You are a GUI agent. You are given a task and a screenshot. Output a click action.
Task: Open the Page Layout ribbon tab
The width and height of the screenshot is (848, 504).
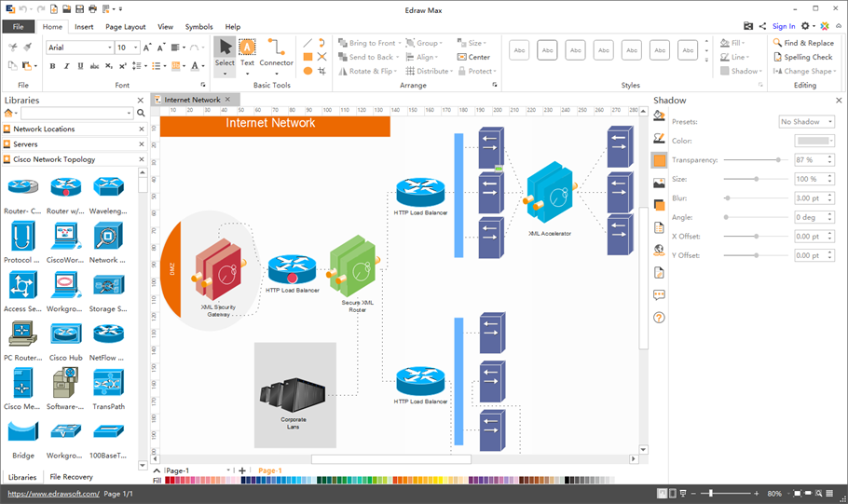[125, 27]
